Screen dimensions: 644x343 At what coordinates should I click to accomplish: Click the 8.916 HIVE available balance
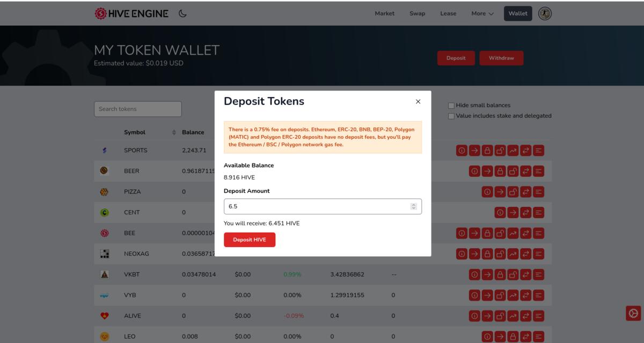(x=239, y=177)
